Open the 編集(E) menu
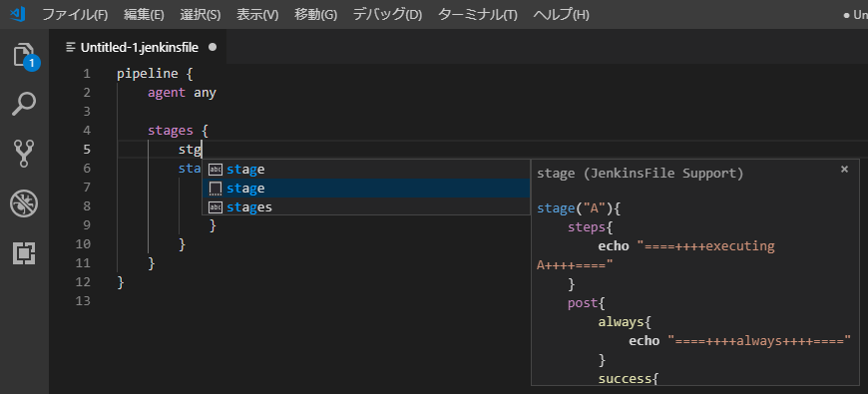The width and height of the screenshot is (868, 394). pos(144,15)
